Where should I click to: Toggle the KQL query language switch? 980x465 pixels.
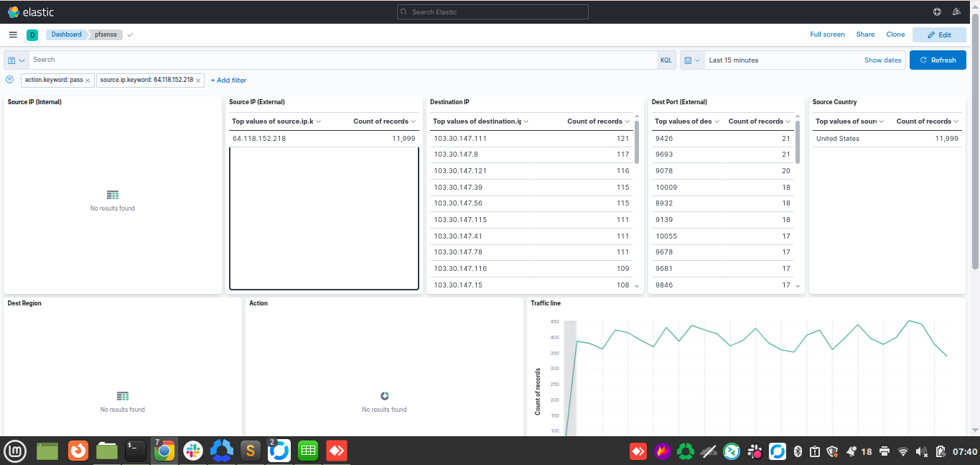[x=666, y=60]
